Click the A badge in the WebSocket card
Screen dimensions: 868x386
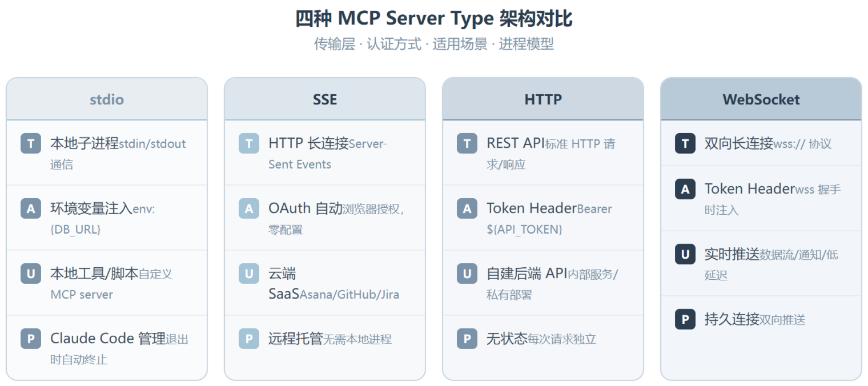click(685, 189)
